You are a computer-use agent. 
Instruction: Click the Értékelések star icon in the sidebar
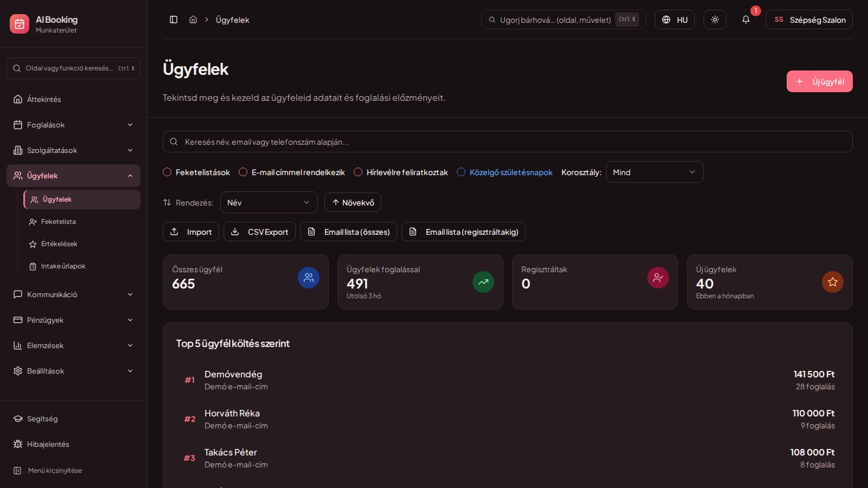(x=33, y=244)
